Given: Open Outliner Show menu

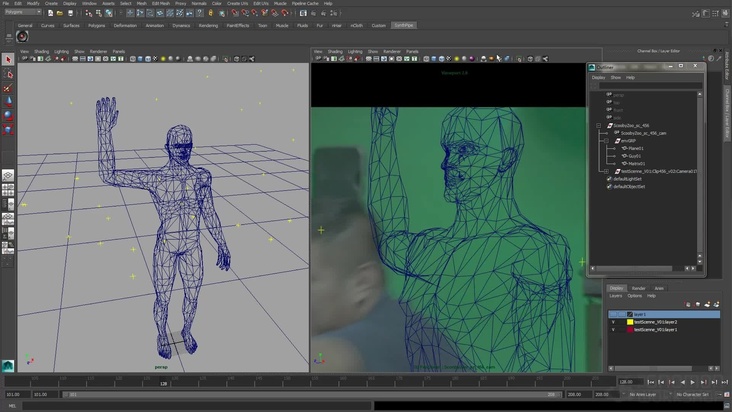Looking at the screenshot, I should [x=616, y=78].
